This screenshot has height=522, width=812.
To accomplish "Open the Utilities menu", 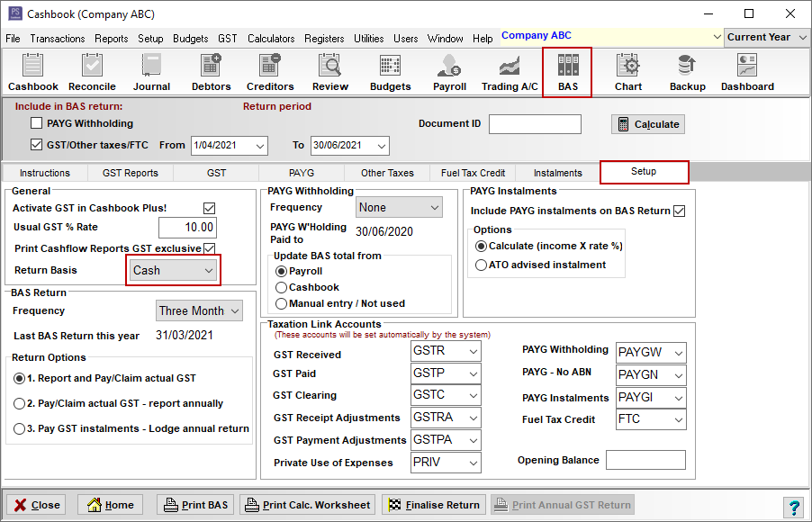I will [369, 39].
